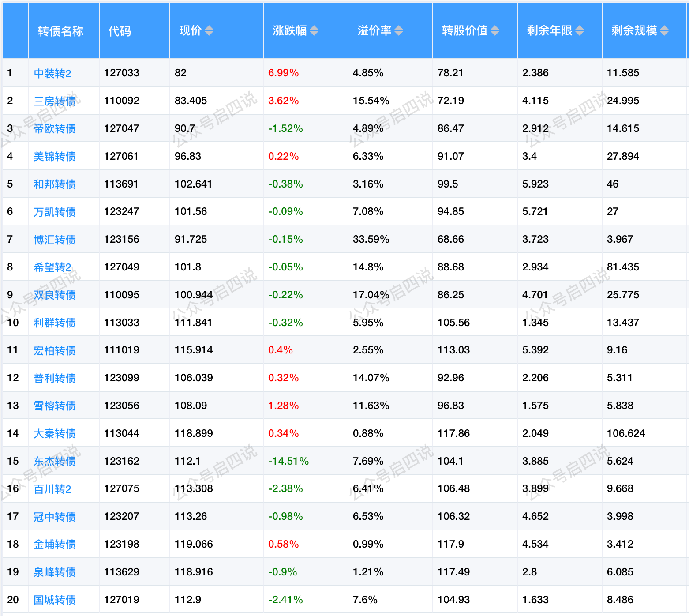689x616 pixels.
Task: Open 和邦转债 details link
Action: click(x=55, y=184)
